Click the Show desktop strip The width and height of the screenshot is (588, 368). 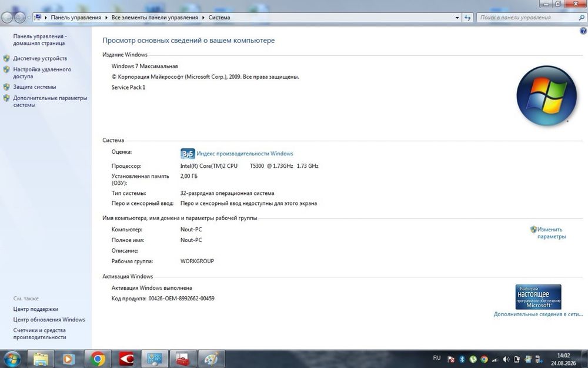pos(586,359)
